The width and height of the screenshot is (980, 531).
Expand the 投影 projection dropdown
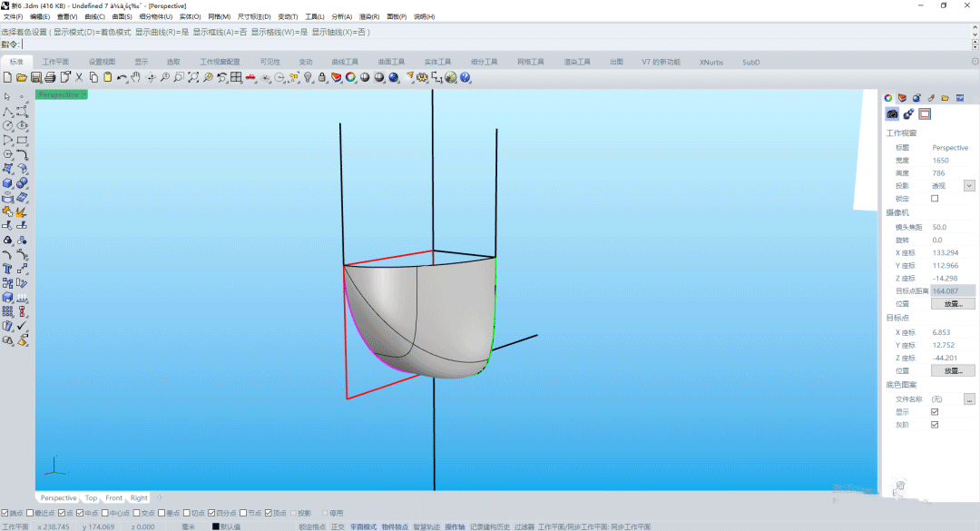[968, 186]
